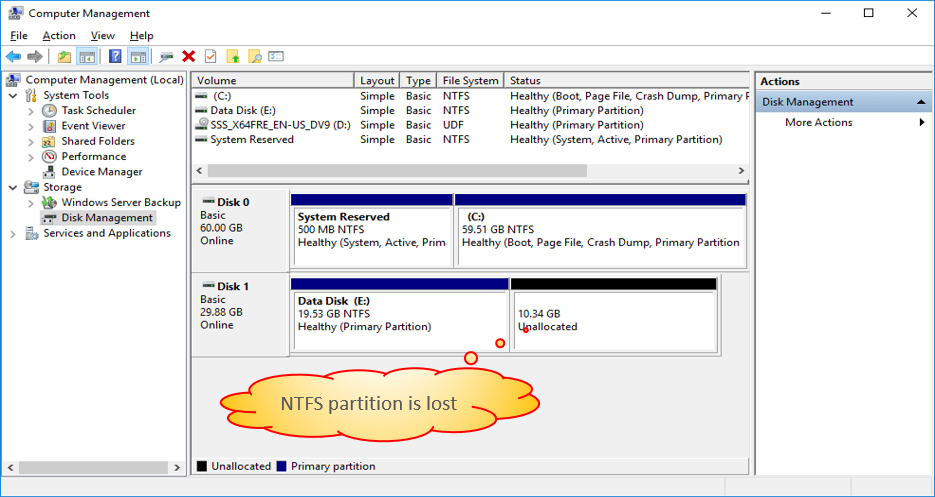The height and width of the screenshot is (497, 935).
Task: Sort by the Status column header
Action: 626,81
